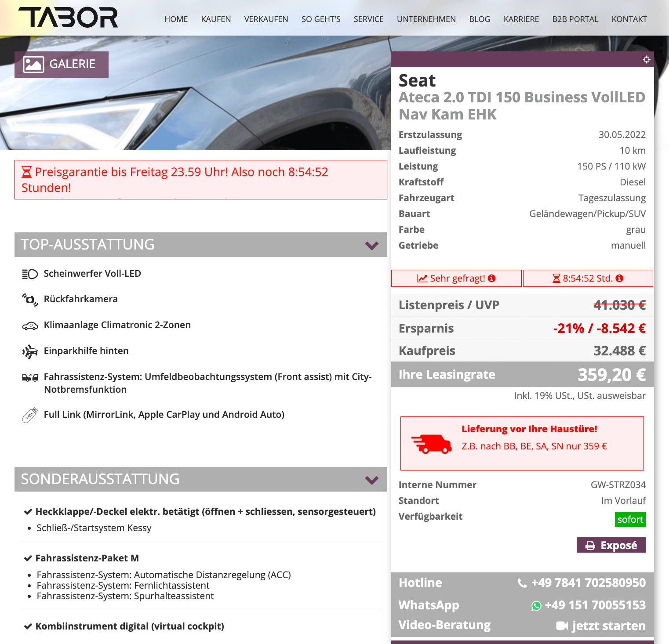The width and height of the screenshot is (669, 644).
Task: Click the info icon beside 8:54:52 Std.
Action: (x=619, y=278)
